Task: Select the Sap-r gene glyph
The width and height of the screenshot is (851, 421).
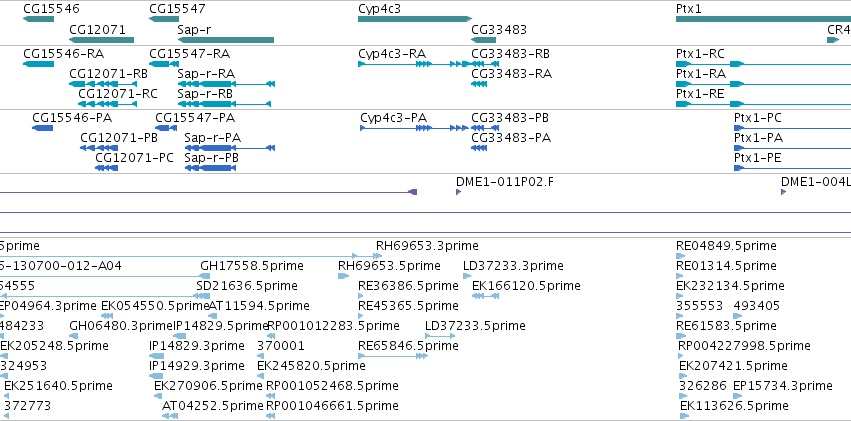Action: (226, 40)
